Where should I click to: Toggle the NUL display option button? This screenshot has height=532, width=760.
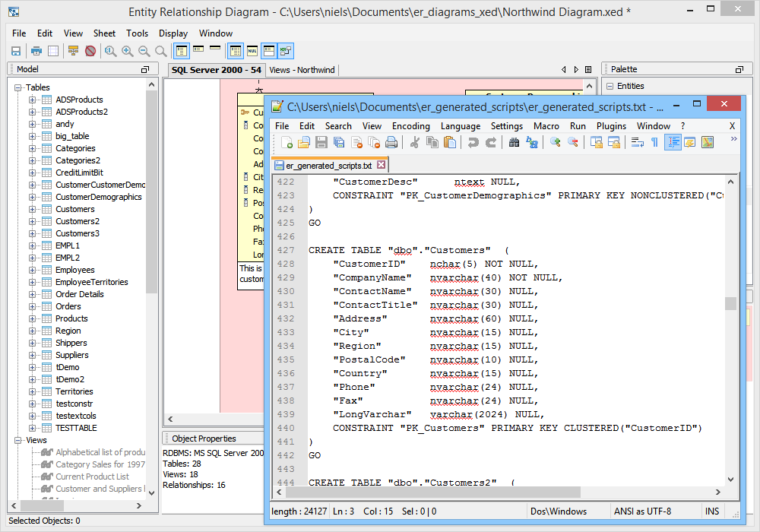click(x=252, y=51)
